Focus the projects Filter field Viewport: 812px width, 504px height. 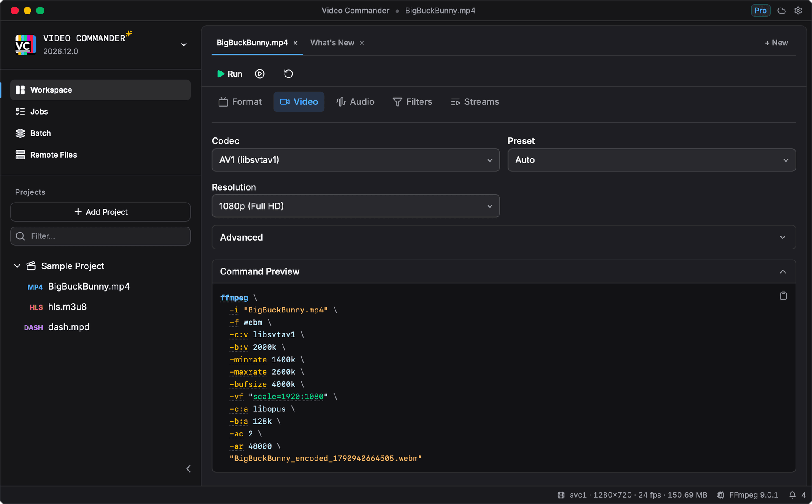coord(100,236)
